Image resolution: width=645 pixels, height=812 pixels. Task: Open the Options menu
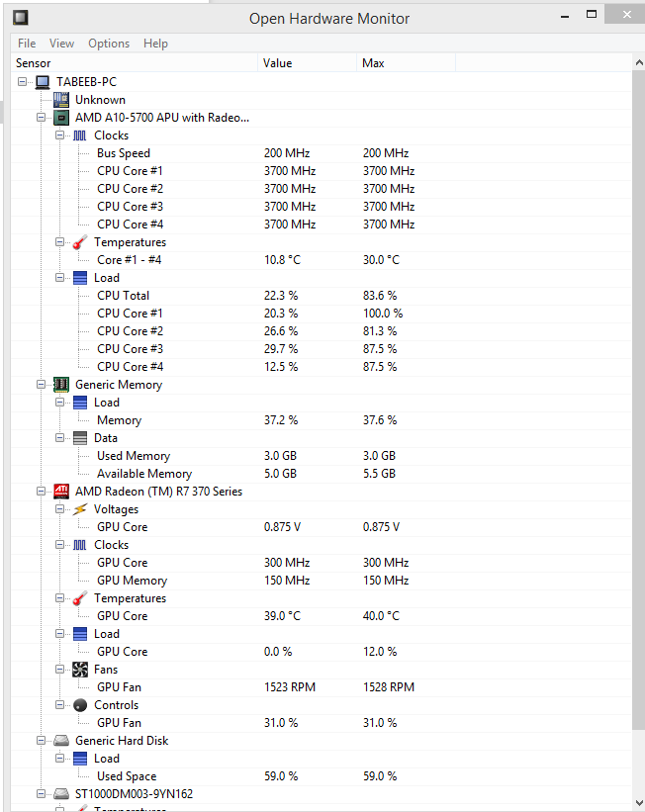click(x=109, y=44)
